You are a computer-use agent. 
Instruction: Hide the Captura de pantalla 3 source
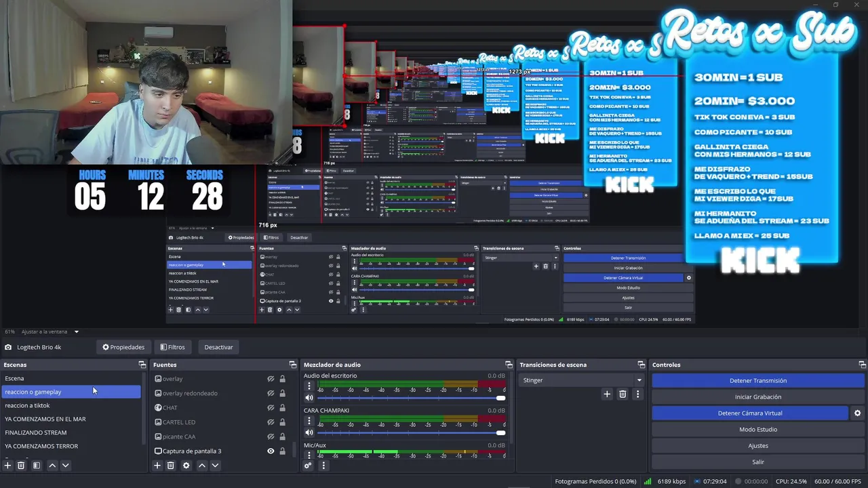click(271, 451)
